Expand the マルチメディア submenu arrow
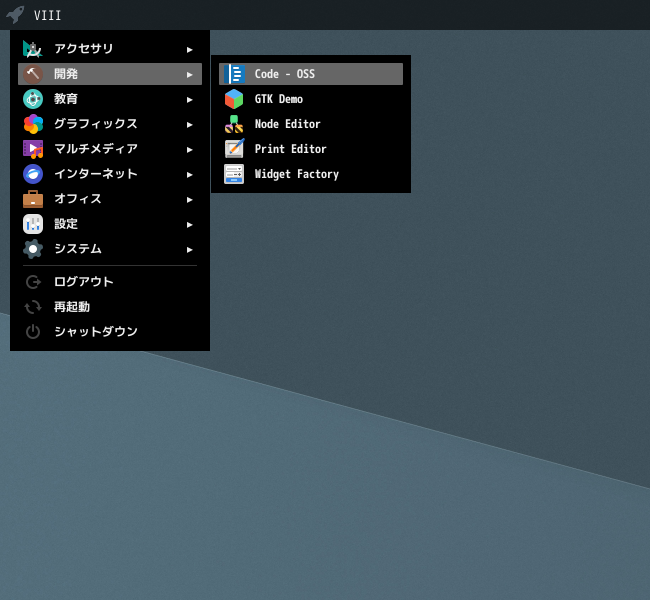This screenshot has width=650, height=600. tap(189, 150)
